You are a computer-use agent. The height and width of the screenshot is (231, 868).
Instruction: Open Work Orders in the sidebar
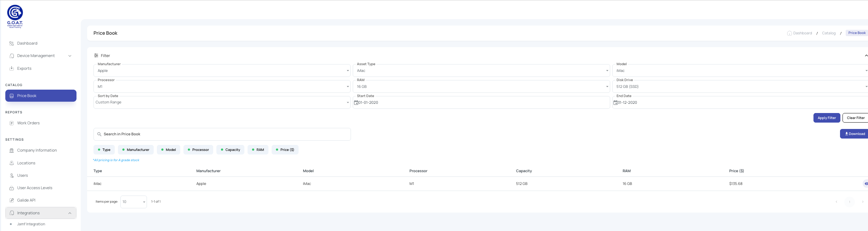coord(28,123)
